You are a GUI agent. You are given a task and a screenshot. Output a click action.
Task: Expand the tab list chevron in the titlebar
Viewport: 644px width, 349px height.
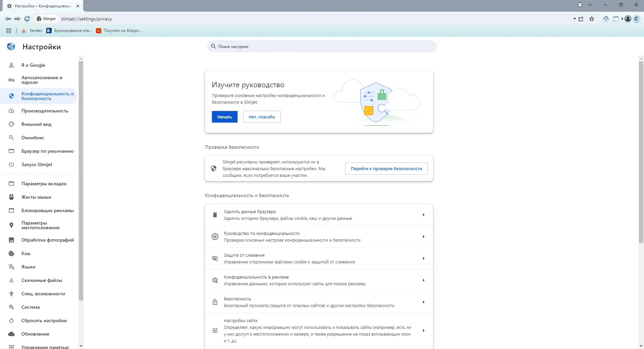(590, 5)
